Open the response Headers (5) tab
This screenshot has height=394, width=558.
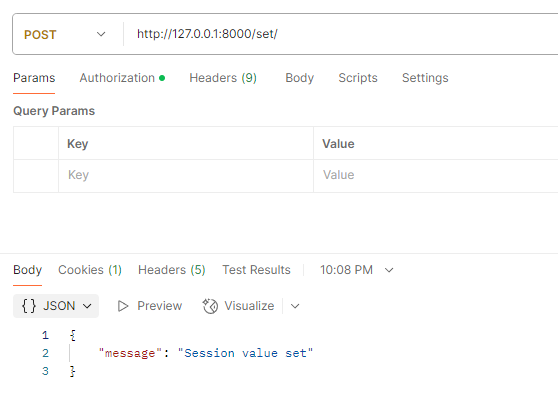172,270
